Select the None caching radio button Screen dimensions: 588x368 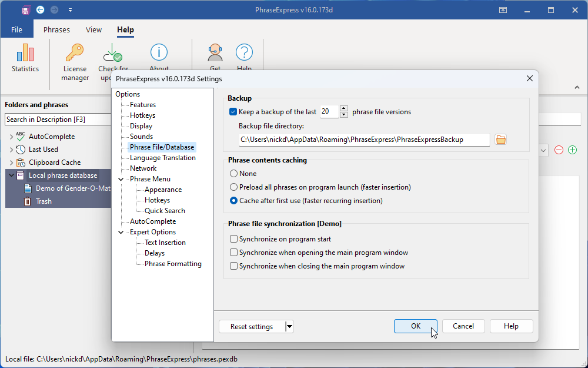point(234,174)
